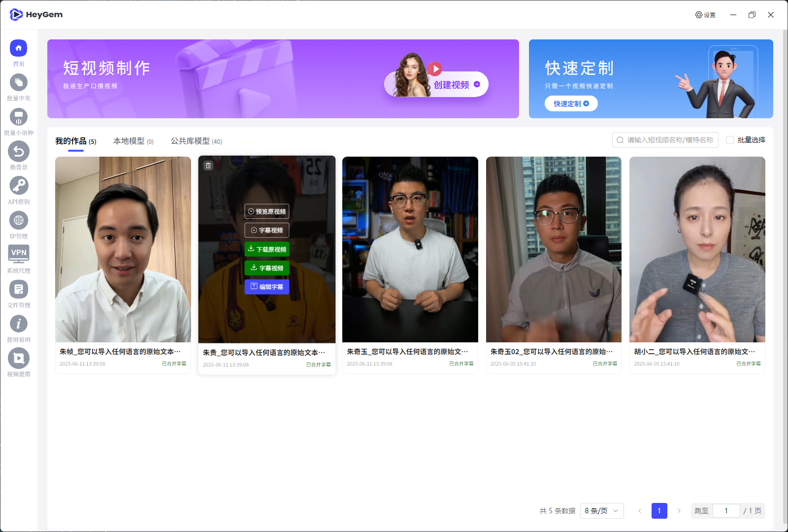Click 下载原视频 green button

coord(267,249)
